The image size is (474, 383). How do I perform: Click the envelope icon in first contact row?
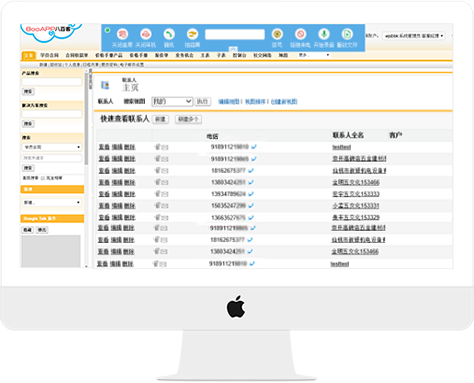[165, 147]
